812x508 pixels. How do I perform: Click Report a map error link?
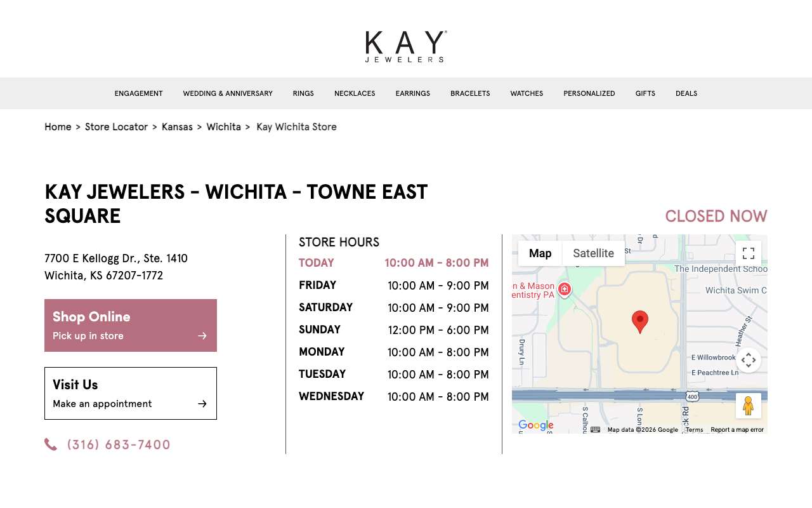(x=737, y=430)
